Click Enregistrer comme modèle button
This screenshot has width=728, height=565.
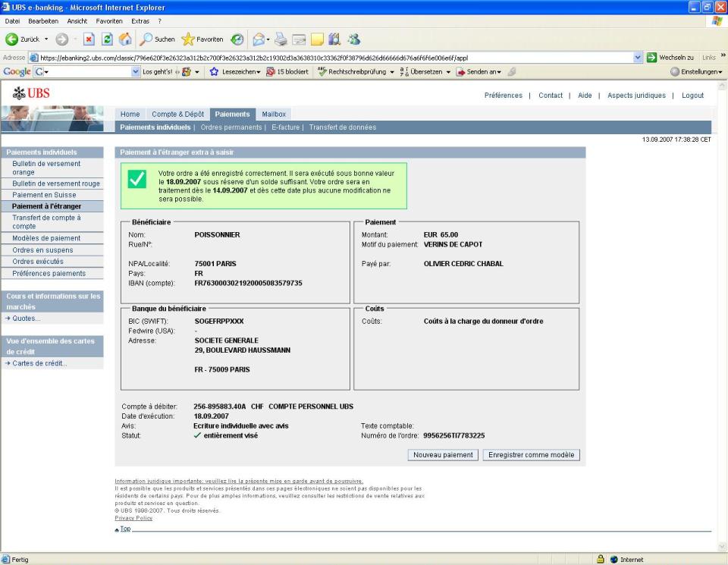pos(531,455)
